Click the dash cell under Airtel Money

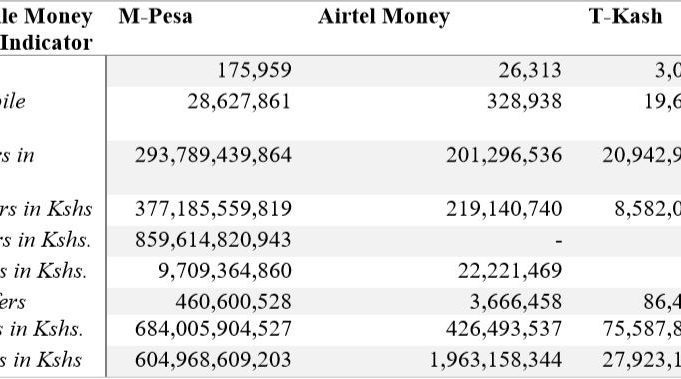pos(559,241)
